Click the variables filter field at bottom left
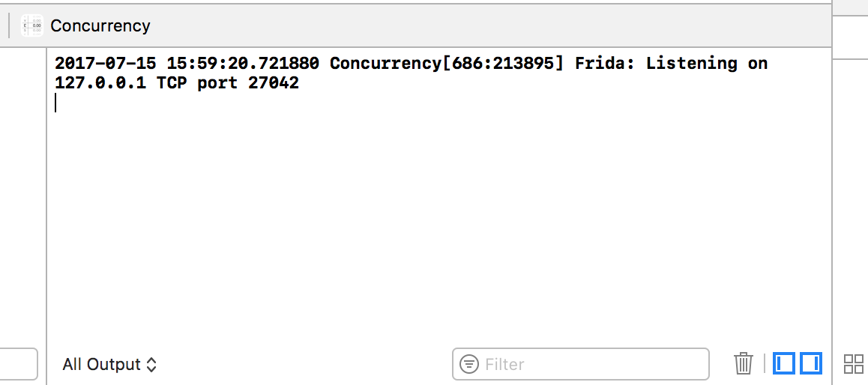Viewport: 868px width, 385px height. (18, 364)
